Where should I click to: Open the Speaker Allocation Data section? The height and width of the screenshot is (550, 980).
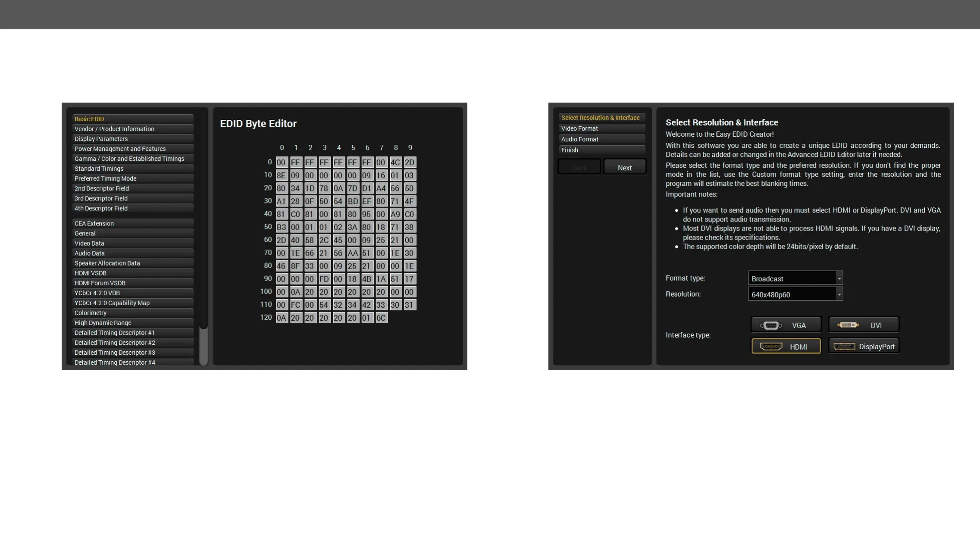tap(132, 263)
